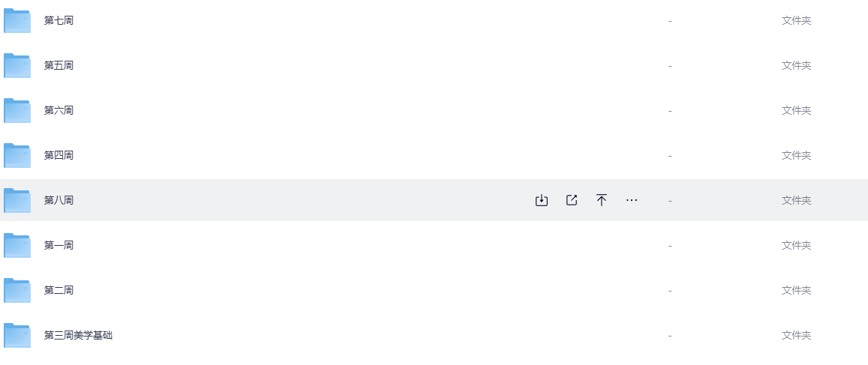868x365 pixels.
Task: Pin 第八周 to top with the arrow icon
Action: (602, 200)
